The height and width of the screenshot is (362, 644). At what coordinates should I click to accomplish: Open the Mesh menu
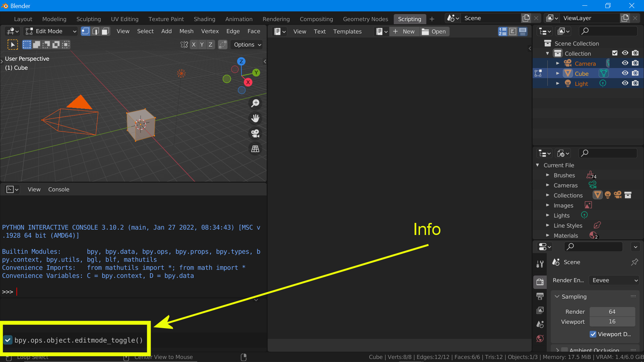pyautogui.click(x=186, y=31)
